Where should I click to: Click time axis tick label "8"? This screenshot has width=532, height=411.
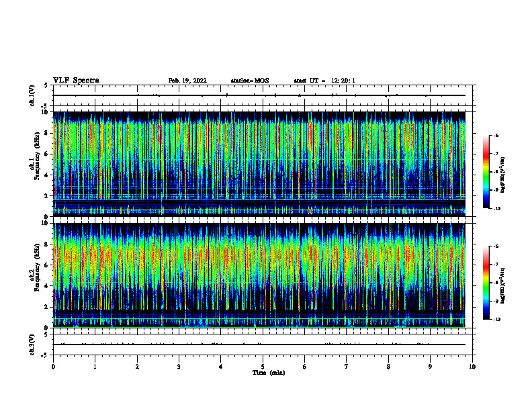point(388,367)
